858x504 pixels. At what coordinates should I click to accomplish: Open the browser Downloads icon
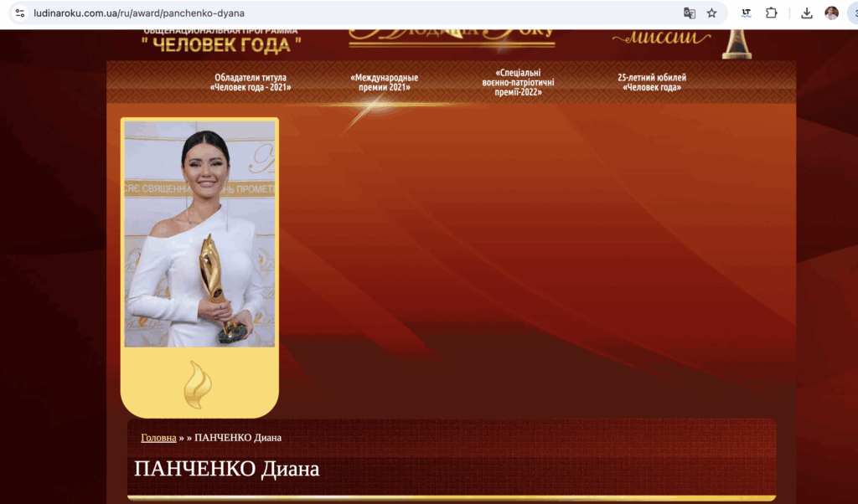point(807,13)
